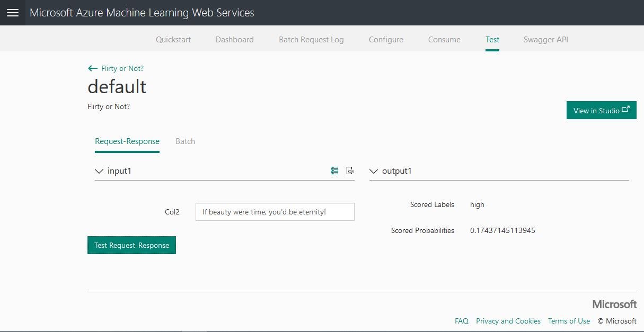This screenshot has height=332, width=644.
Task: Select the Request-Response sub-tab
Action: pos(127,141)
